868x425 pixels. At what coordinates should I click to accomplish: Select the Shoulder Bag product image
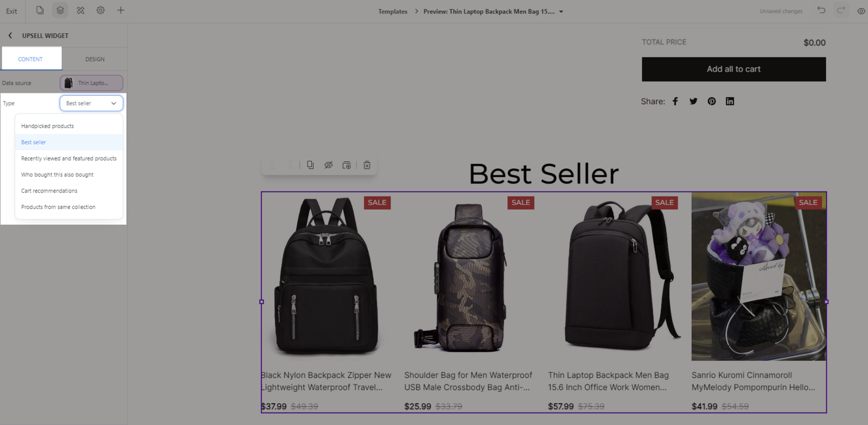pos(469,277)
